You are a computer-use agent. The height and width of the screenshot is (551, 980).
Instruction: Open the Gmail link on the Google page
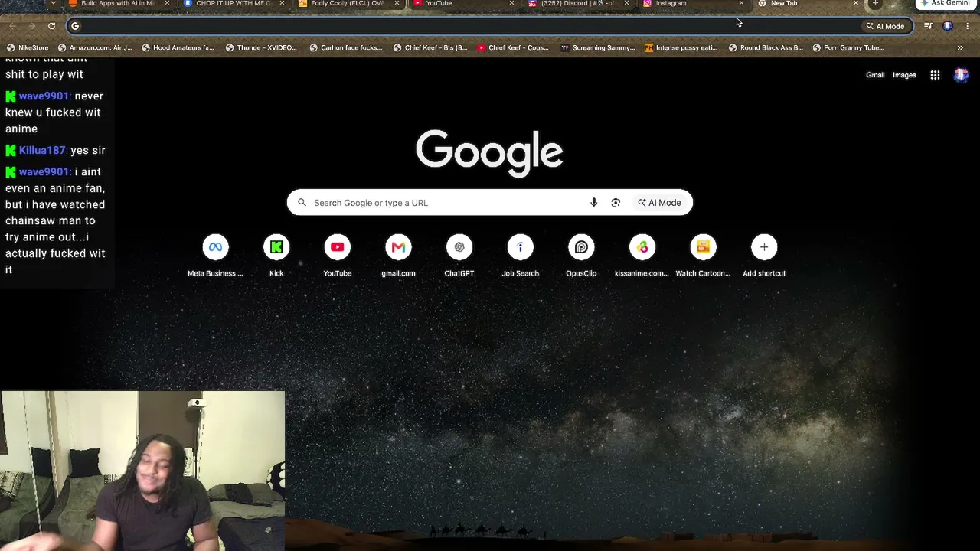tap(875, 75)
